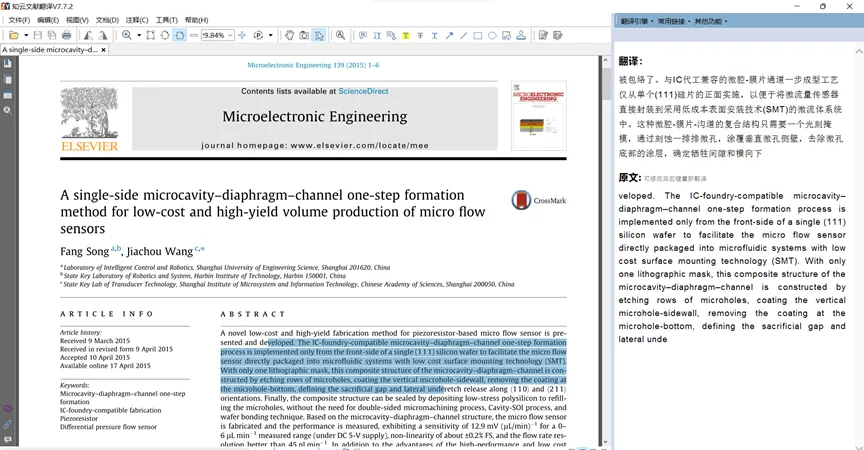Open the ScienceDirect link
Viewport: 864px width, 450px height.
(x=363, y=91)
